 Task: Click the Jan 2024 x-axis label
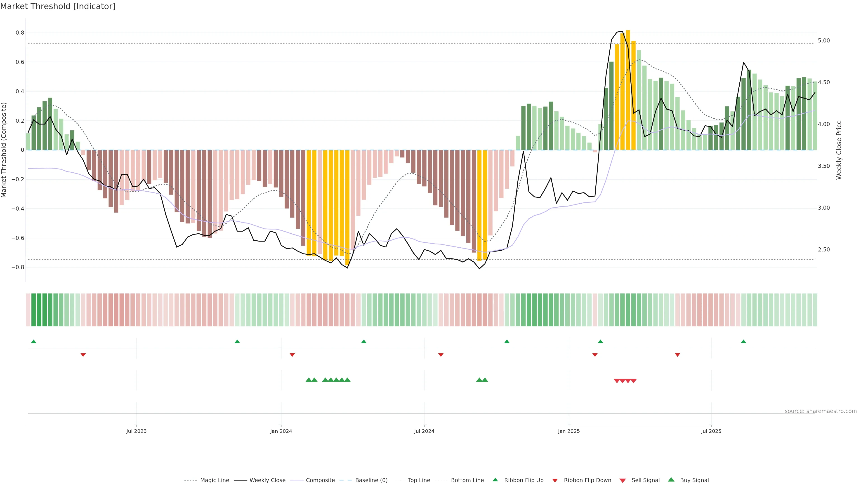[281, 431]
